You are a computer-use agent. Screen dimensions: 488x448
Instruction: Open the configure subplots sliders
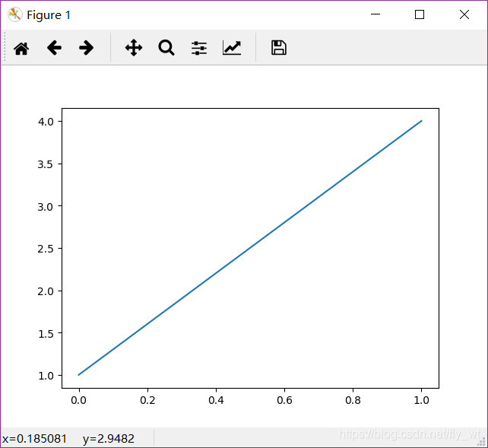[199, 48]
